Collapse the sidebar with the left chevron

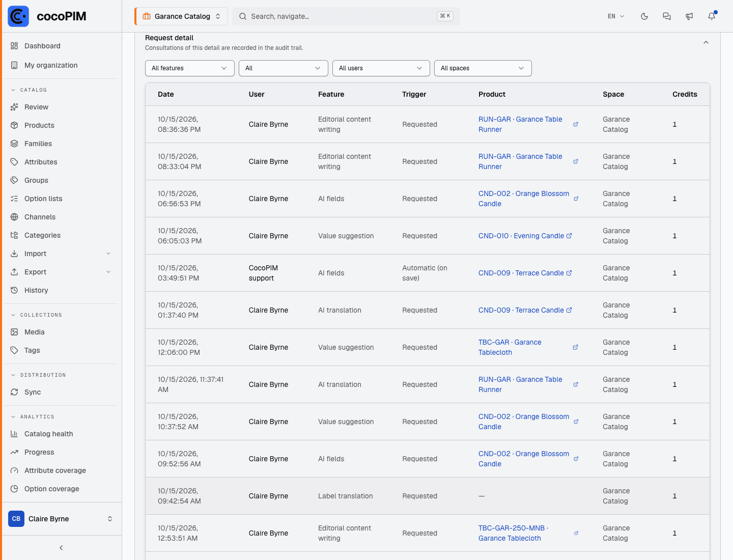click(61, 548)
